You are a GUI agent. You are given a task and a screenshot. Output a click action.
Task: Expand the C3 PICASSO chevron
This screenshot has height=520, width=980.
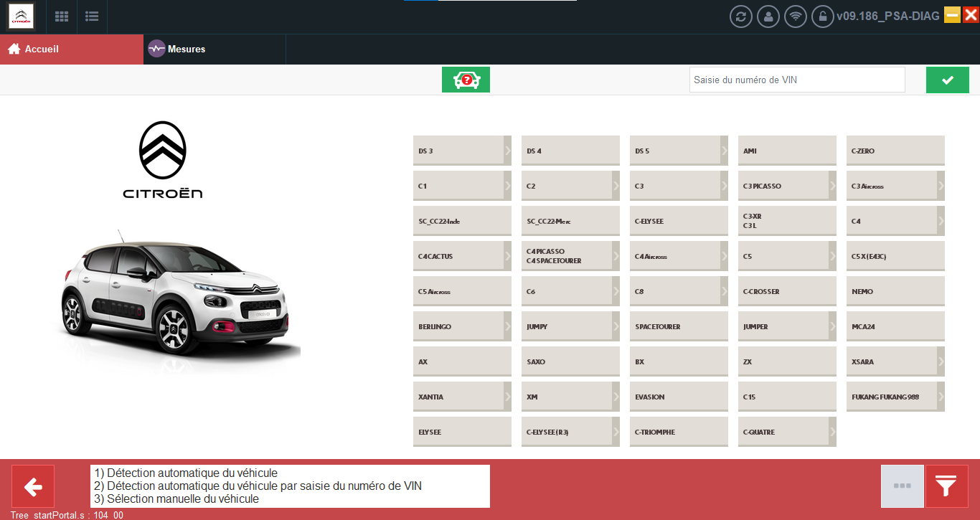(832, 186)
